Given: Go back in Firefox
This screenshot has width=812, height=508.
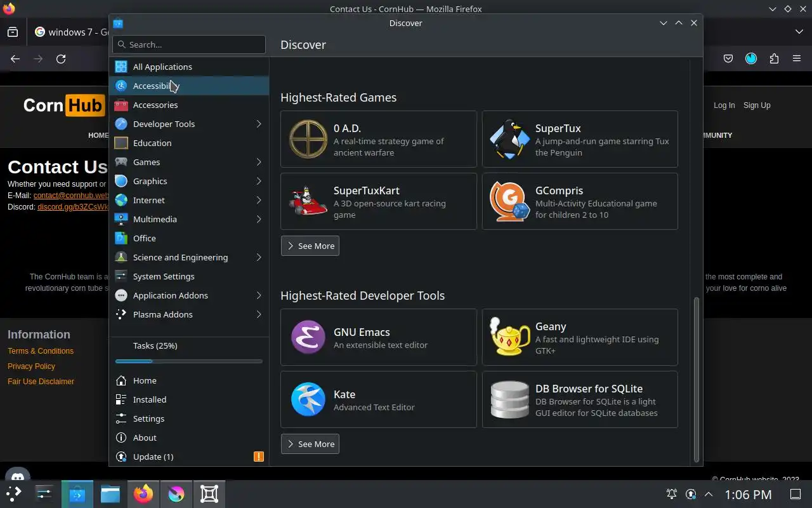Looking at the screenshot, I should coord(15,58).
